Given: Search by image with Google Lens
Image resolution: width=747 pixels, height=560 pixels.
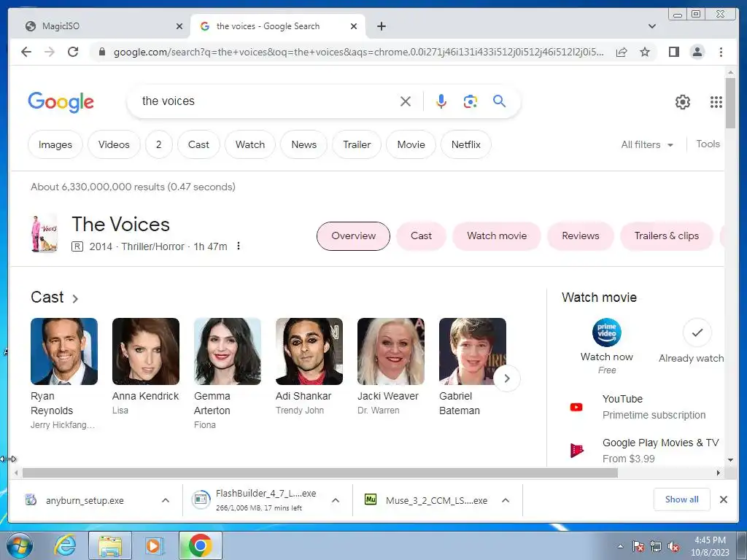Looking at the screenshot, I should coord(471,101).
